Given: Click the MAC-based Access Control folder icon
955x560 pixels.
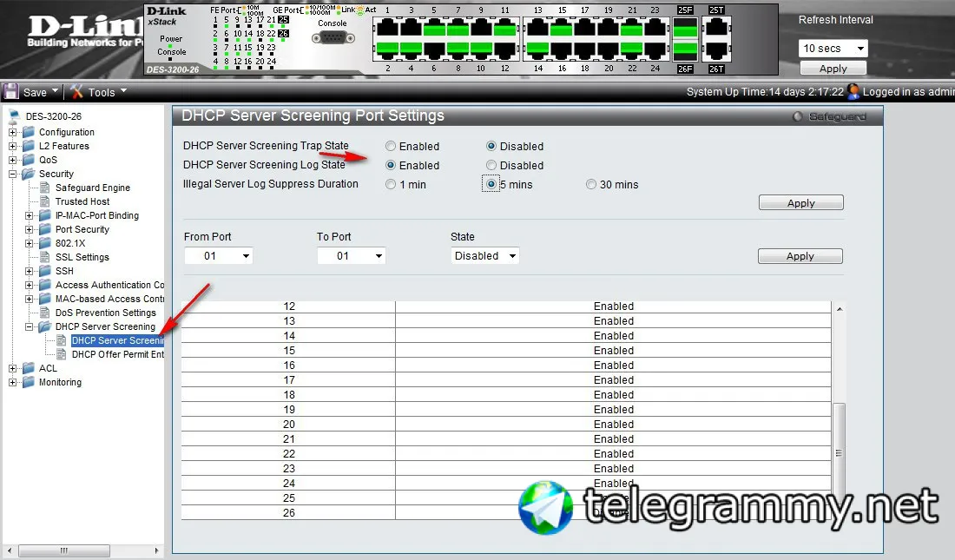Looking at the screenshot, I should (45, 300).
